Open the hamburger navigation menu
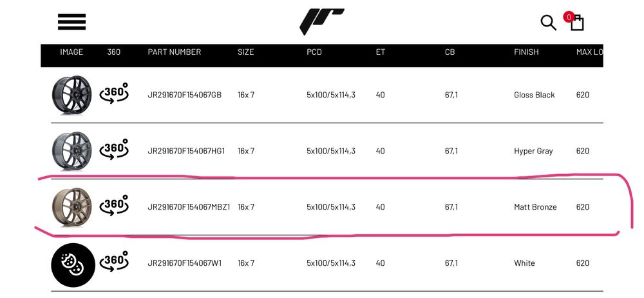The image size is (644, 298). 71,22
